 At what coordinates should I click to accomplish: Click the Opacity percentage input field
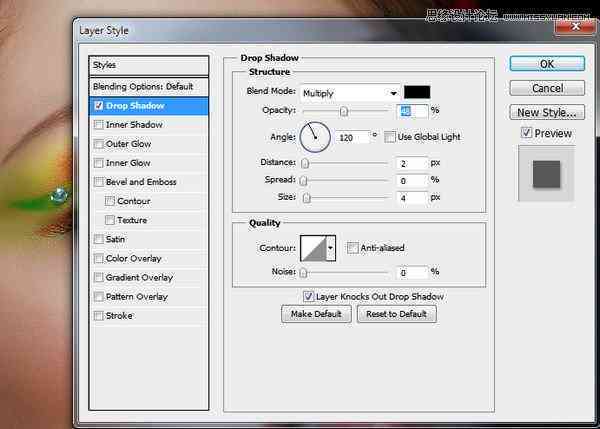412,111
